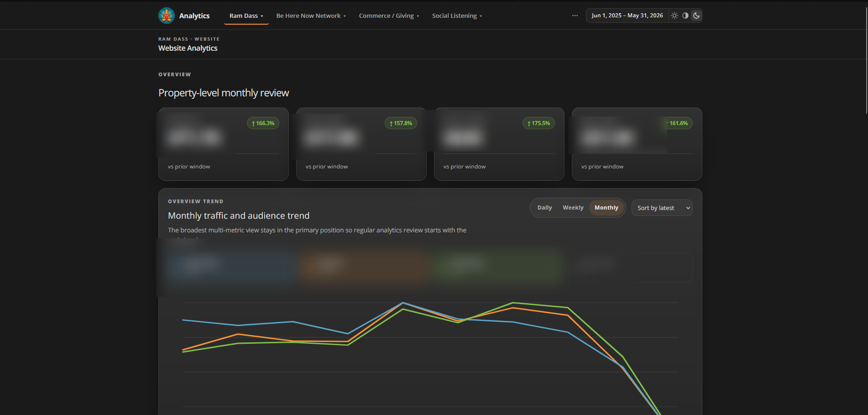Open the Ram Dass menu
This screenshot has width=868, height=415.
(246, 16)
